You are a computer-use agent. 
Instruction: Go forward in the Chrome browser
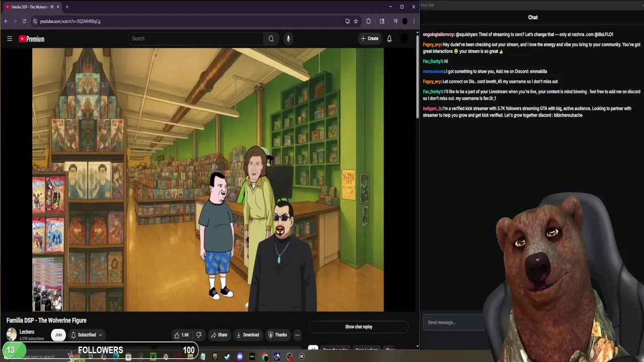tap(15, 21)
